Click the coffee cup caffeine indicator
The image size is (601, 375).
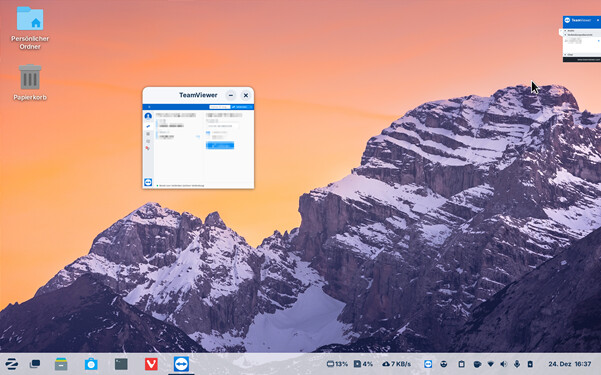(477, 363)
